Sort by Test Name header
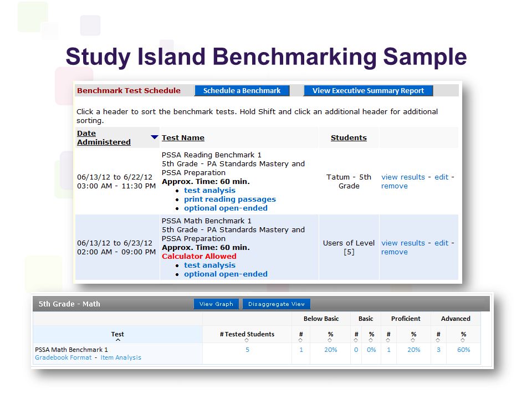 click(x=183, y=138)
